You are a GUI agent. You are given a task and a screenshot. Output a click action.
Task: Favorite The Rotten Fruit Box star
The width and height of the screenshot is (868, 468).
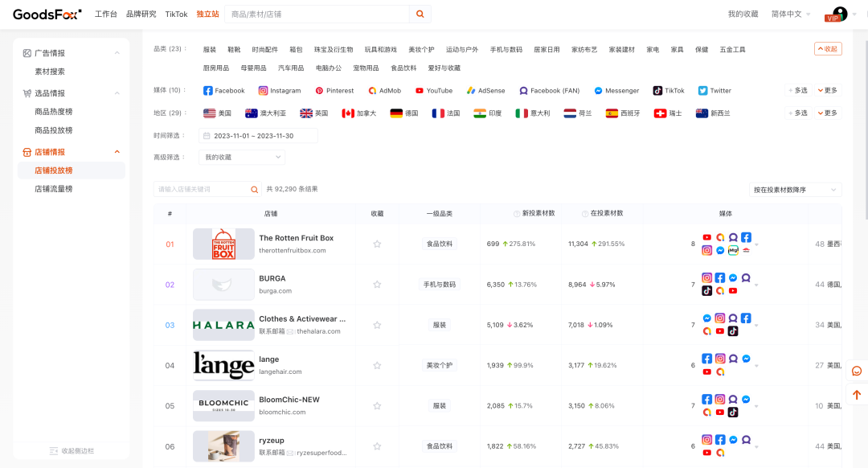coord(377,244)
